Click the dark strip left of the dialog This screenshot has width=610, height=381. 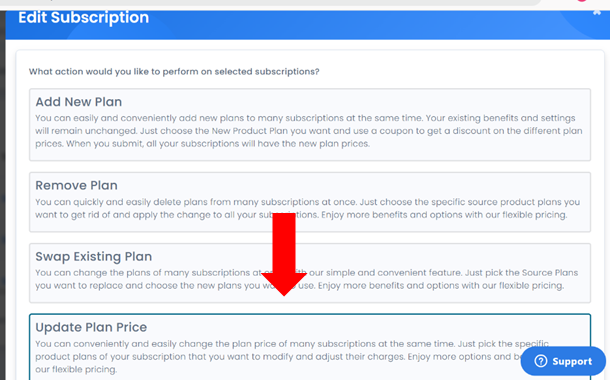2,196
